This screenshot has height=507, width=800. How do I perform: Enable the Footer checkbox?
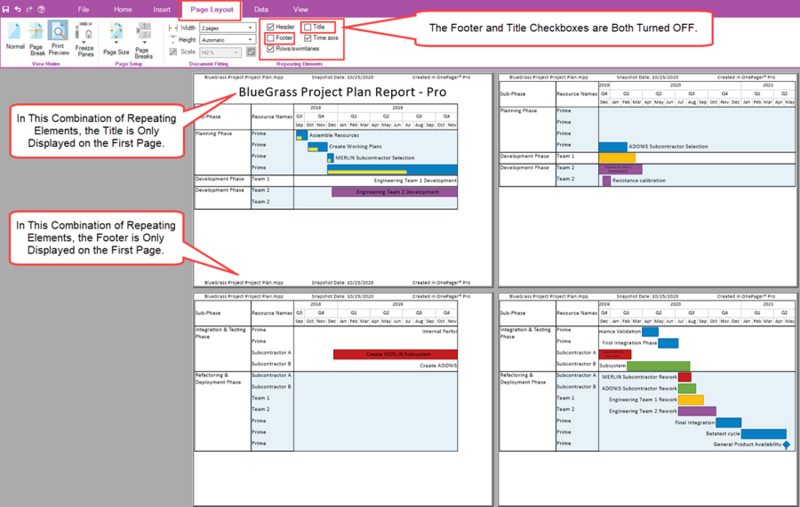click(270, 38)
